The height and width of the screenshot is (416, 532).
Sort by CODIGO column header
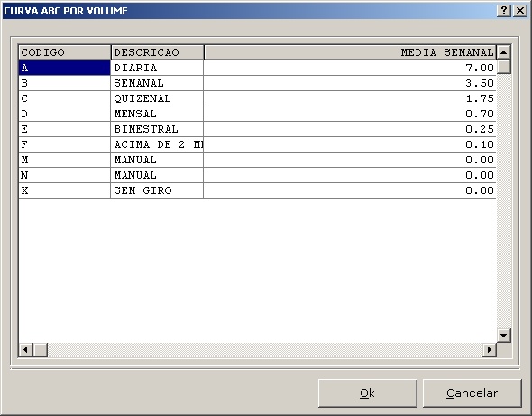[x=64, y=52]
